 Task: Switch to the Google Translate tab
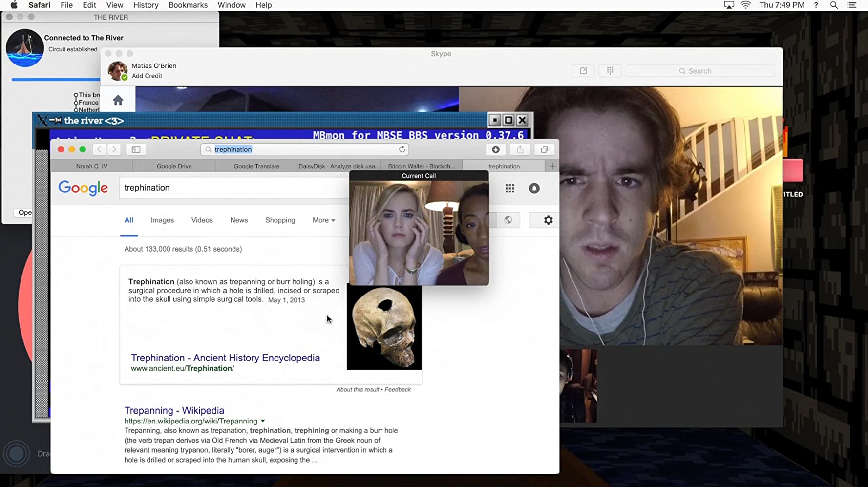pyautogui.click(x=256, y=166)
